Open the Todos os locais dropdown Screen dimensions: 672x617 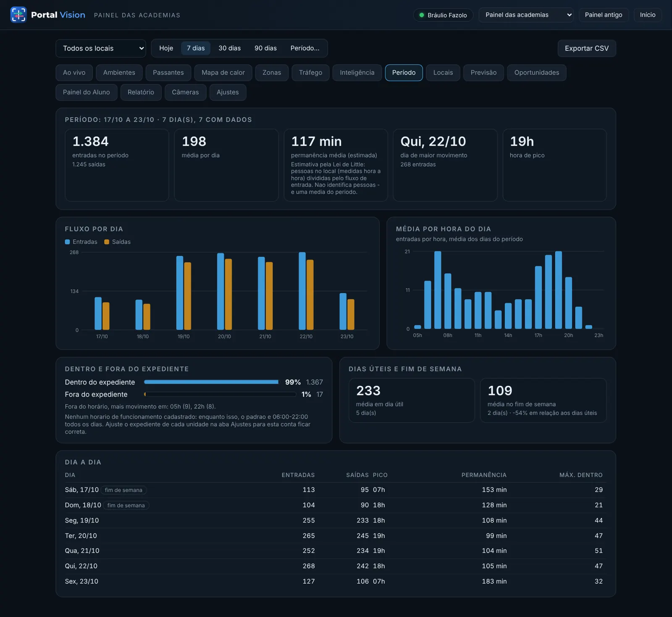point(101,48)
